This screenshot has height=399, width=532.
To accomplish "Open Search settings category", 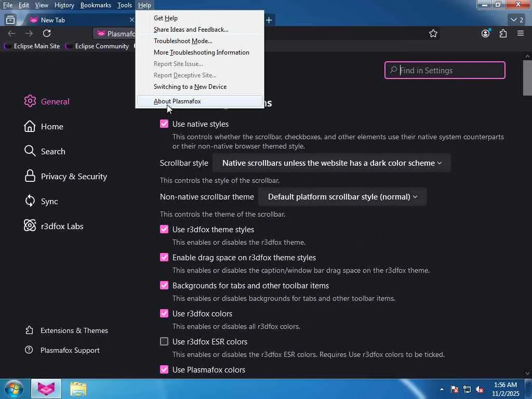I will [45, 151].
